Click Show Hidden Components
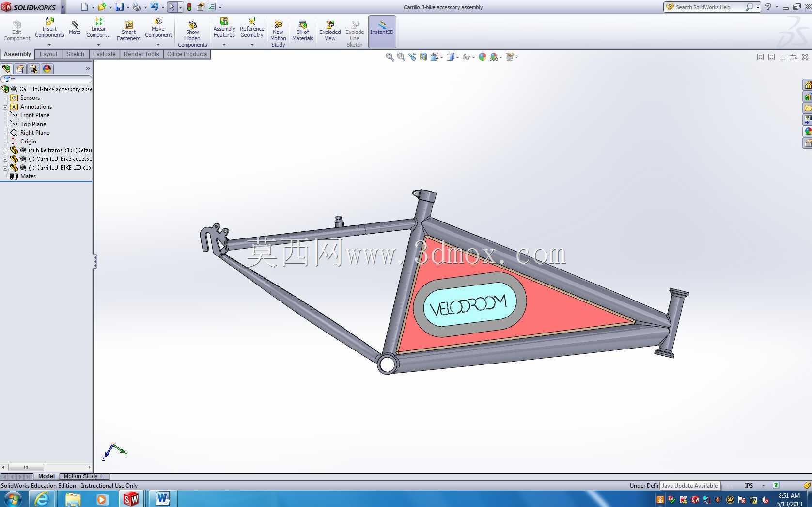Image resolution: width=812 pixels, height=507 pixels. [x=192, y=34]
